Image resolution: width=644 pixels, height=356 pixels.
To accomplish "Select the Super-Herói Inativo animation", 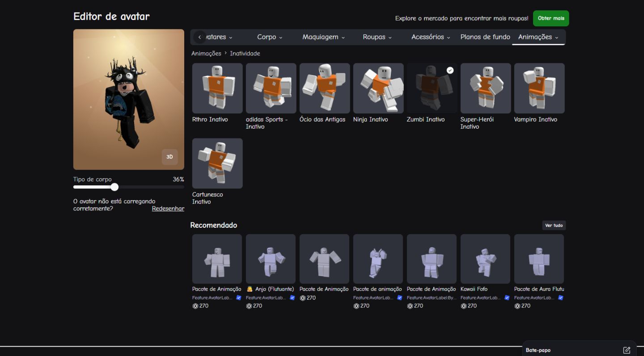I will click(x=486, y=88).
